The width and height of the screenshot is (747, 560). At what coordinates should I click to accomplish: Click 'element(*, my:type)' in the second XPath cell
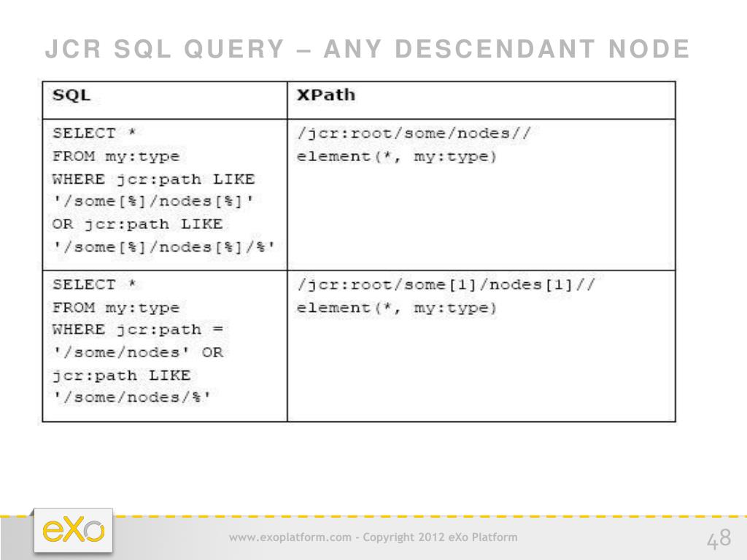[x=396, y=308]
